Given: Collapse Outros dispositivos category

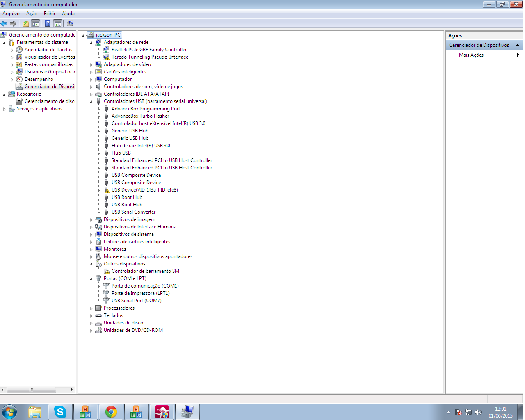Looking at the screenshot, I should pos(91,264).
